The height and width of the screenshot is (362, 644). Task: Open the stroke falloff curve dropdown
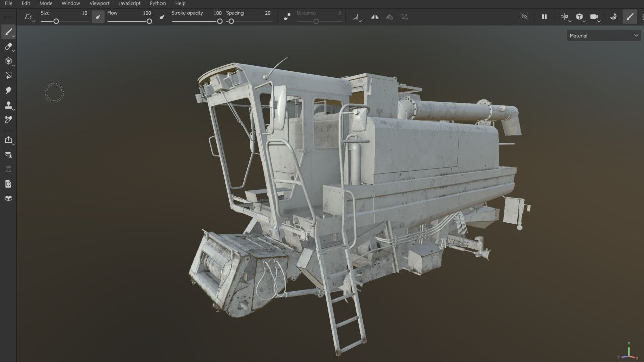(x=357, y=17)
